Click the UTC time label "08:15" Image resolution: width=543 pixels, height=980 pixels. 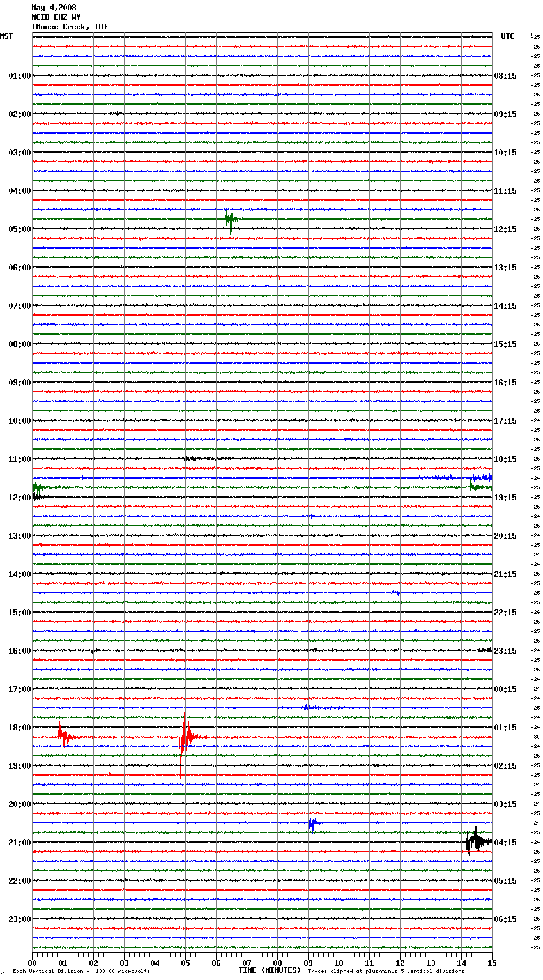pos(505,76)
